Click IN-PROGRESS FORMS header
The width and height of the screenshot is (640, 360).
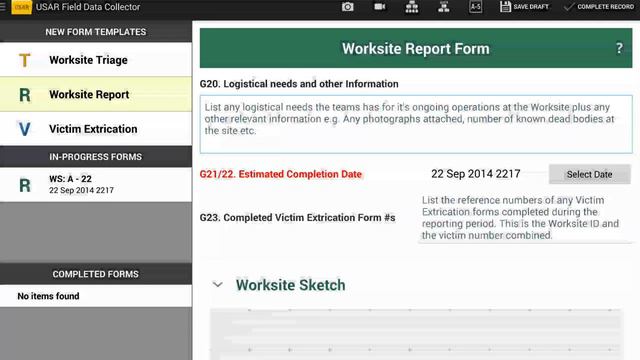[x=96, y=157]
